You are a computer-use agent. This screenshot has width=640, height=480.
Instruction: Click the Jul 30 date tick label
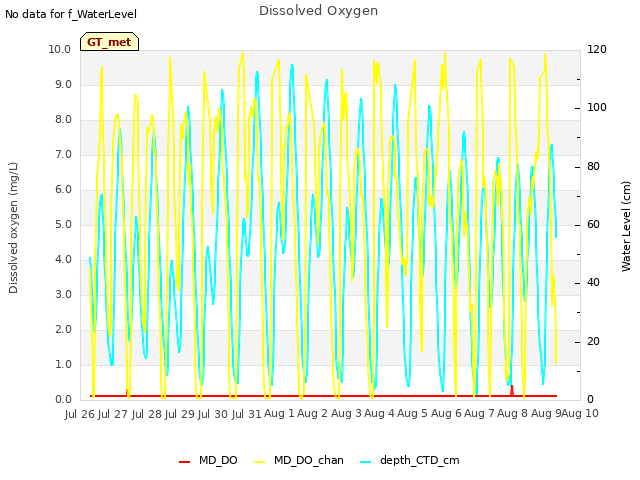tap(213, 414)
